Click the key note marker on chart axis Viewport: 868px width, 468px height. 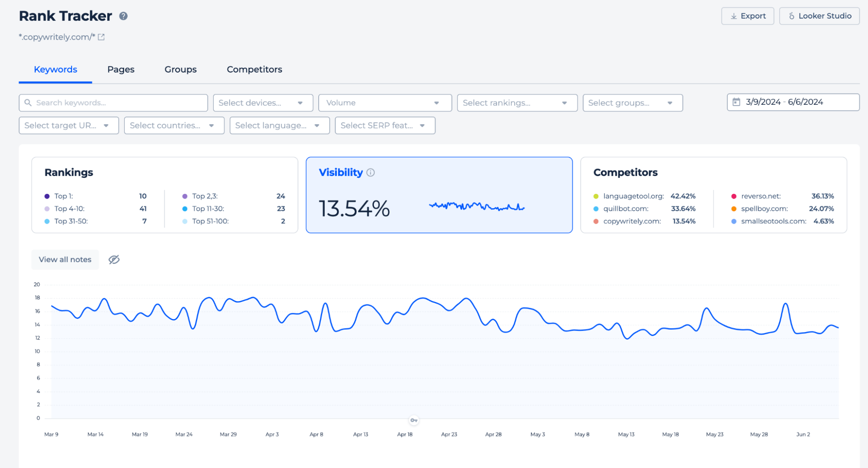[414, 420]
